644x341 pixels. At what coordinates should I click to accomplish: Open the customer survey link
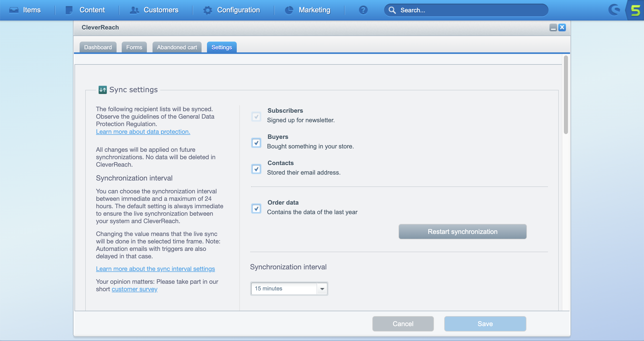coord(135,289)
